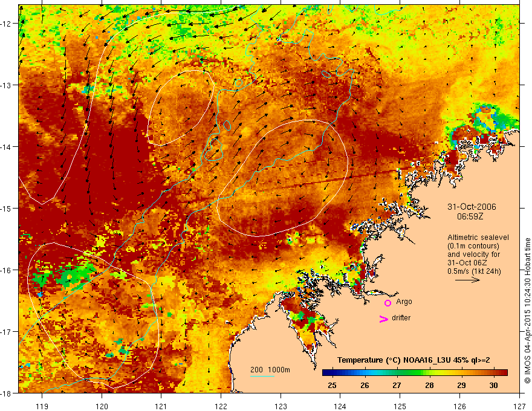Click the 121 longitude axis label
Screen dimensions: 532x411
(161, 406)
